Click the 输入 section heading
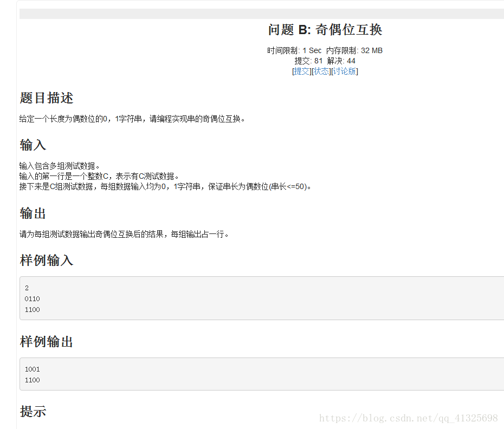This screenshot has height=429, width=504. pos(33,145)
